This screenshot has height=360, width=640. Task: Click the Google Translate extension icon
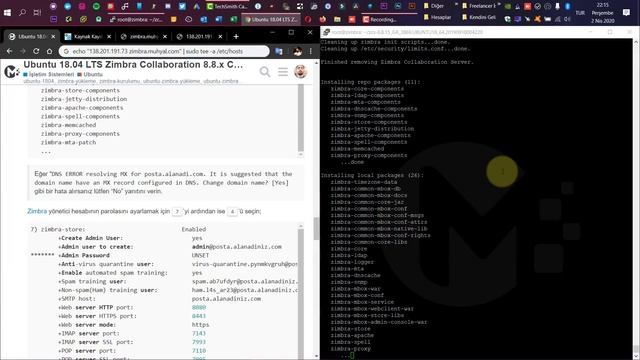coord(279,51)
